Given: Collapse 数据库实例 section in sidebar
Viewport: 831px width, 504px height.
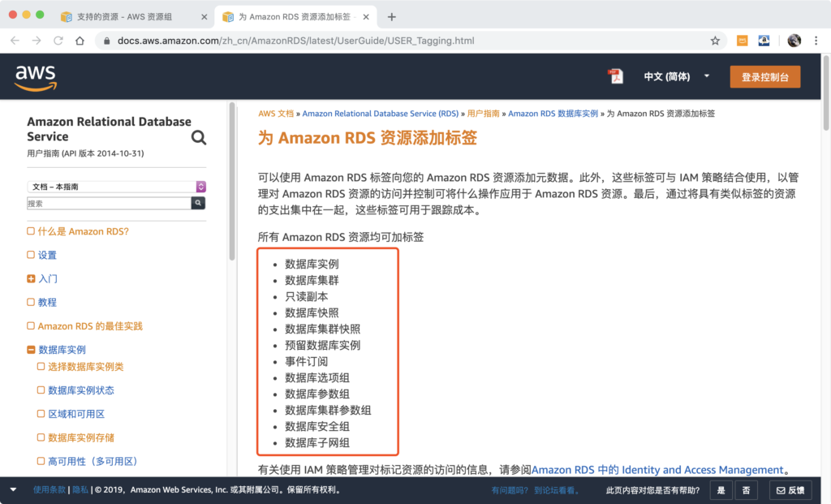Looking at the screenshot, I should [31, 350].
